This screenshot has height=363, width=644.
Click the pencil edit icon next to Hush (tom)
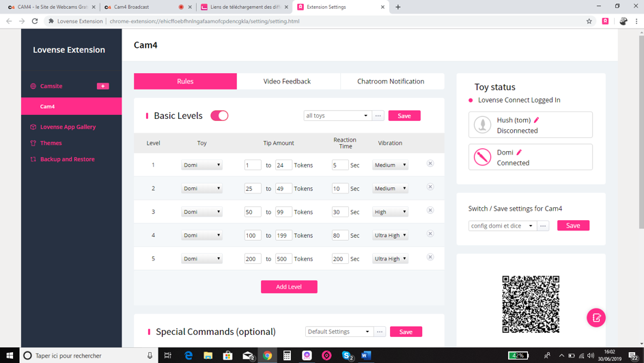click(x=537, y=120)
